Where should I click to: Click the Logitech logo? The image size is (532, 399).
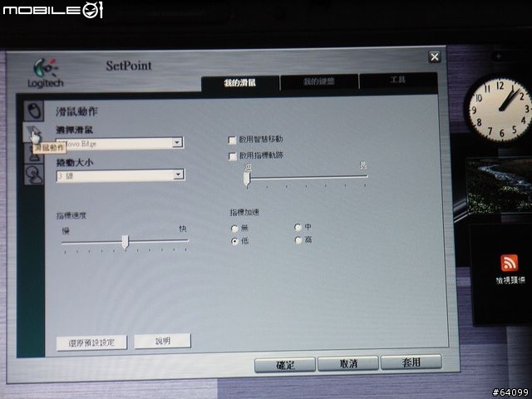[46, 74]
